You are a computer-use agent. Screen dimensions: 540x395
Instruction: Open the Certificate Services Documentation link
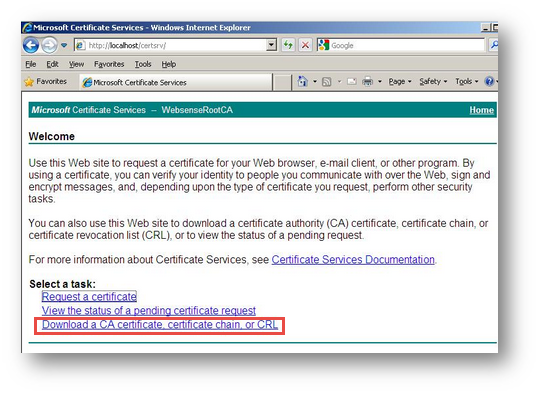tap(353, 259)
